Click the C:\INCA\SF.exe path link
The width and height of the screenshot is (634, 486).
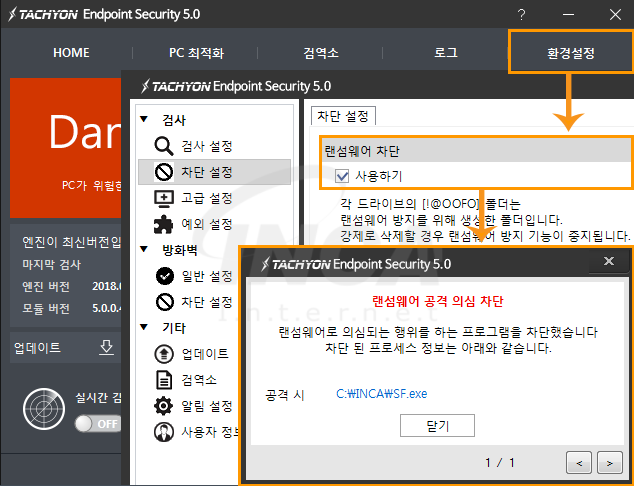[381, 393]
